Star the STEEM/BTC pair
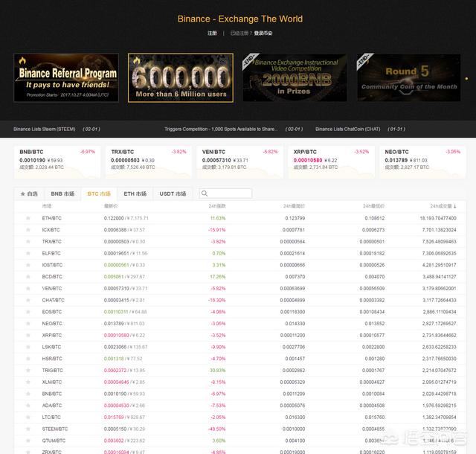476x454 pixels. [x=28, y=429]
